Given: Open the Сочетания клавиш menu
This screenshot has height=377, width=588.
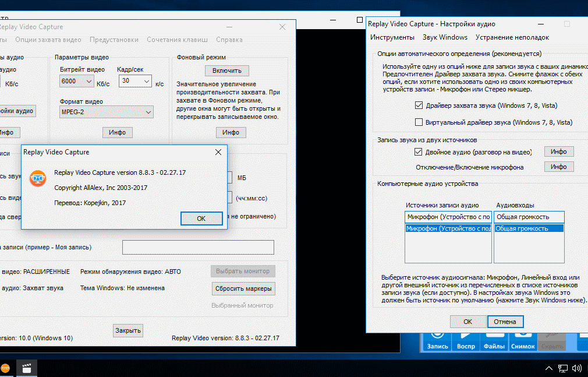Looking at the screenshot, I should [177, 40].
